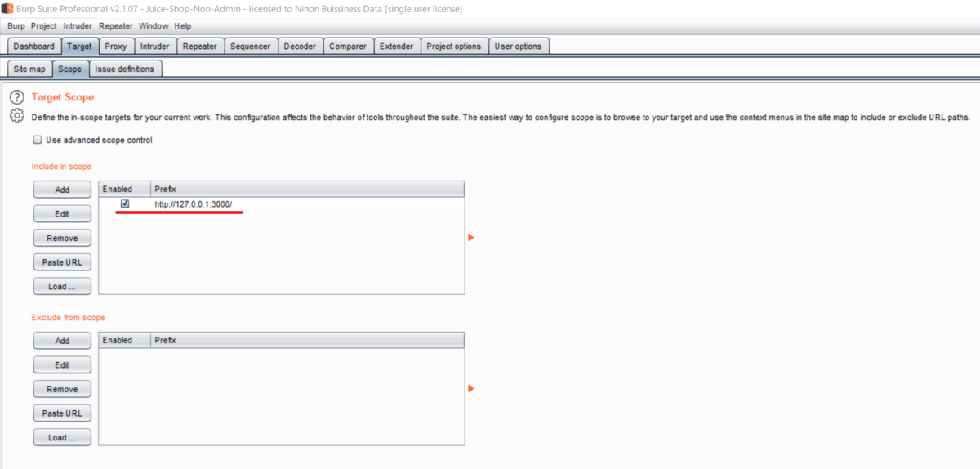The image size is (980, 469).
Task: Click the Prefix column header in include table
Action: tap(307, 190)
